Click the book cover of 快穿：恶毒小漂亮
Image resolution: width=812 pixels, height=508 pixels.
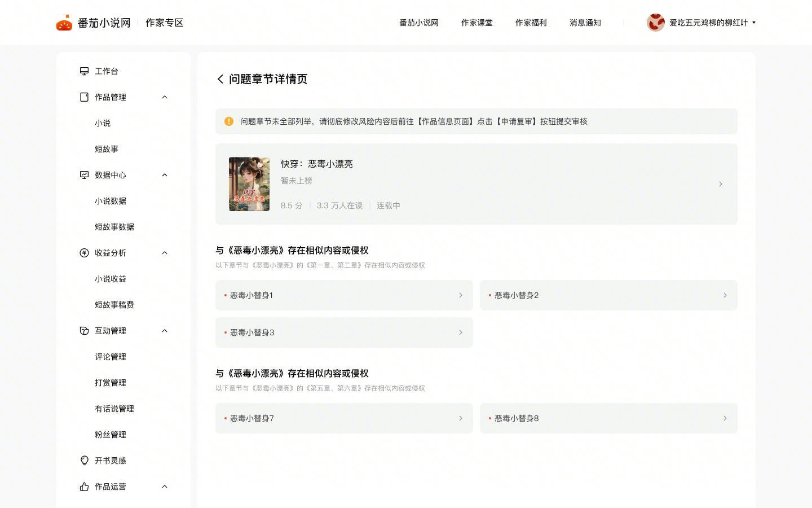tap(249, 184)
